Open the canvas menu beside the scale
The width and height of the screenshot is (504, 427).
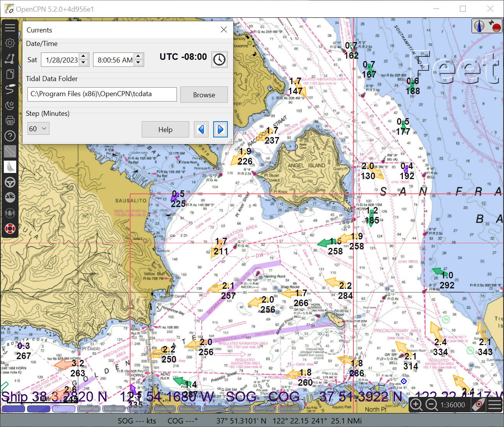click(495, 405)
